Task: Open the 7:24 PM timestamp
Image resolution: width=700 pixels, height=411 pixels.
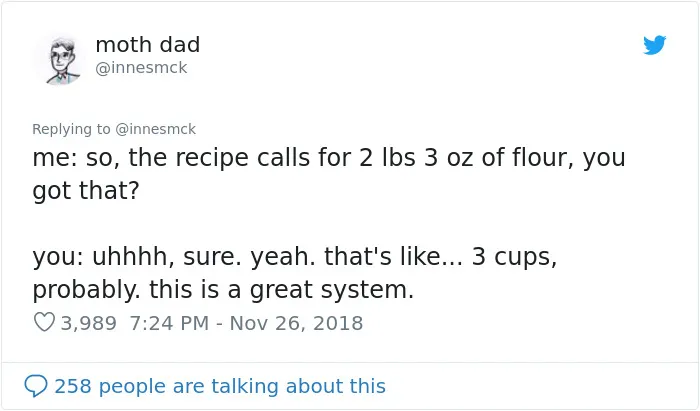Action: 169,323
